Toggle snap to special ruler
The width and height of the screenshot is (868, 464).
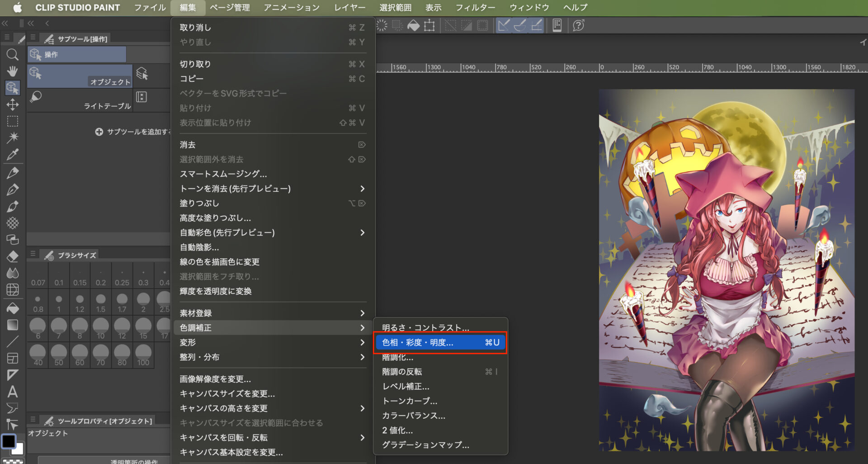[520, 25]
